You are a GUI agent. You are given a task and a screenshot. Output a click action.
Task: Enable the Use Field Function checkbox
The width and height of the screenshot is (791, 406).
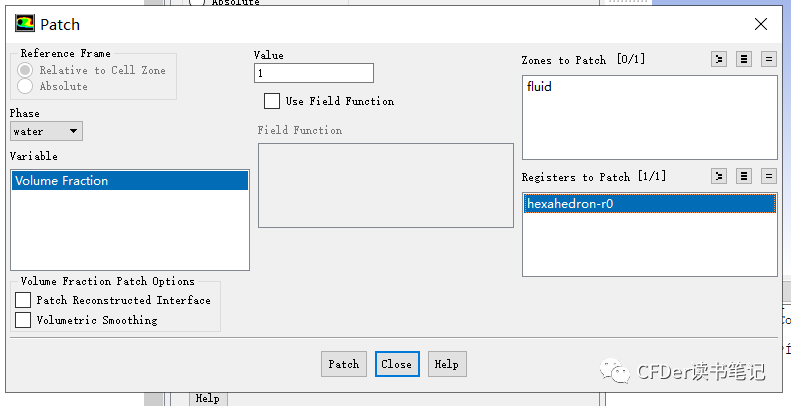click(272, 101)
